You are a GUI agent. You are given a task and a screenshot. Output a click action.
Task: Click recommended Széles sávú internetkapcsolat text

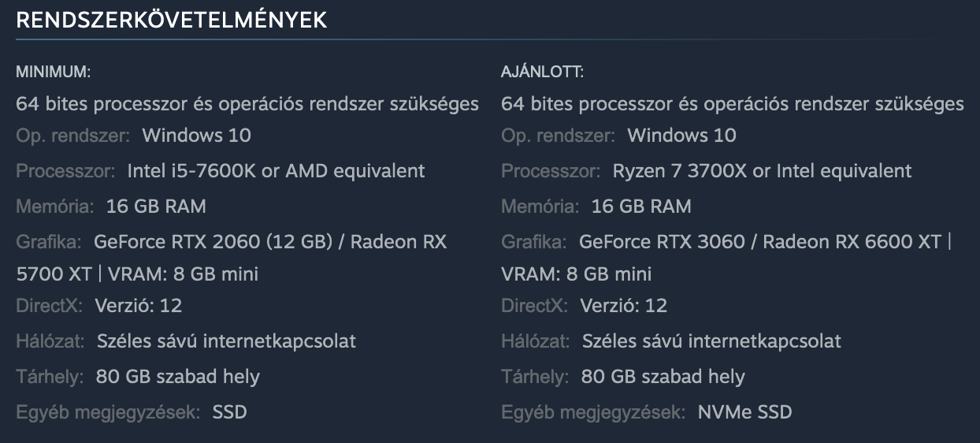point(711,341)
